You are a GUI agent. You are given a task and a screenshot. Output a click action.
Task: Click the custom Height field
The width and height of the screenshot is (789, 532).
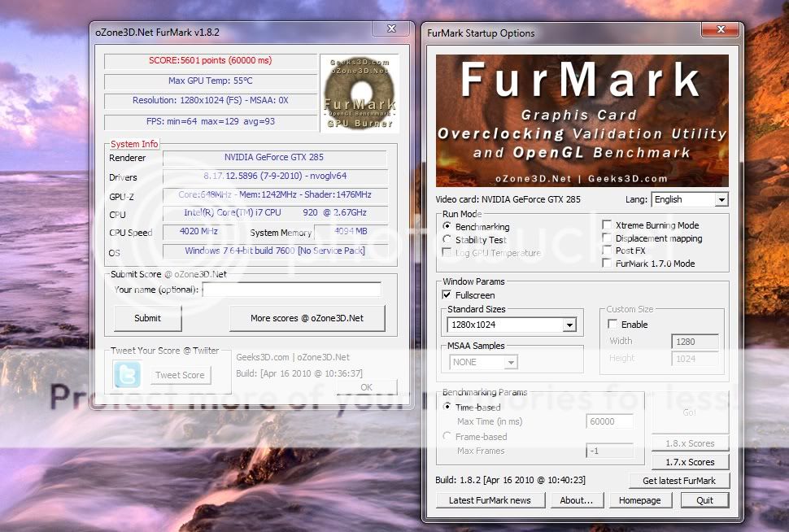pyautogui.click(x=695, y=359)
